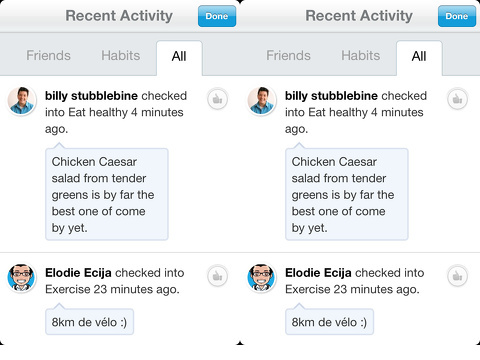Open Elodie Ecija name link in right panel
Viewport: 480px width, 360px height.
[x=318, y=273]
